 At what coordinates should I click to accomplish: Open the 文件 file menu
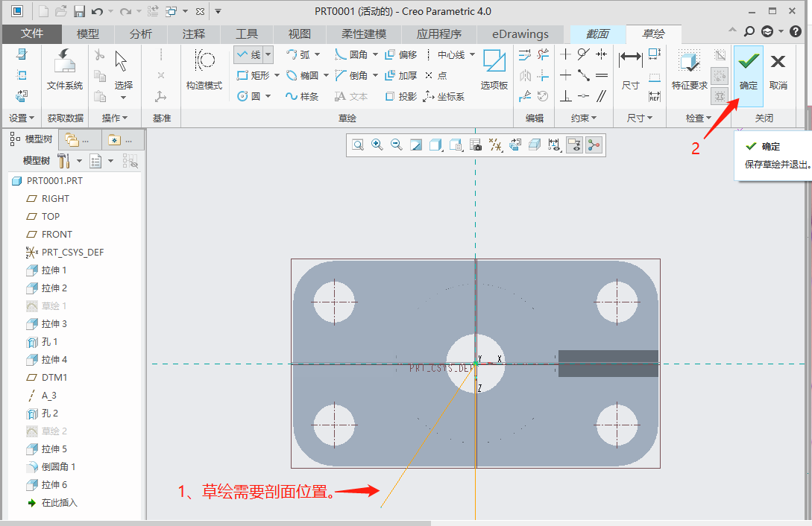(31, 34)
